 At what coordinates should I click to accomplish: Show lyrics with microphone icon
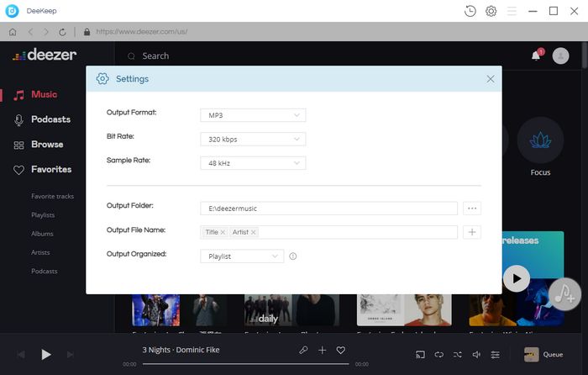click(x=303, y=351)
